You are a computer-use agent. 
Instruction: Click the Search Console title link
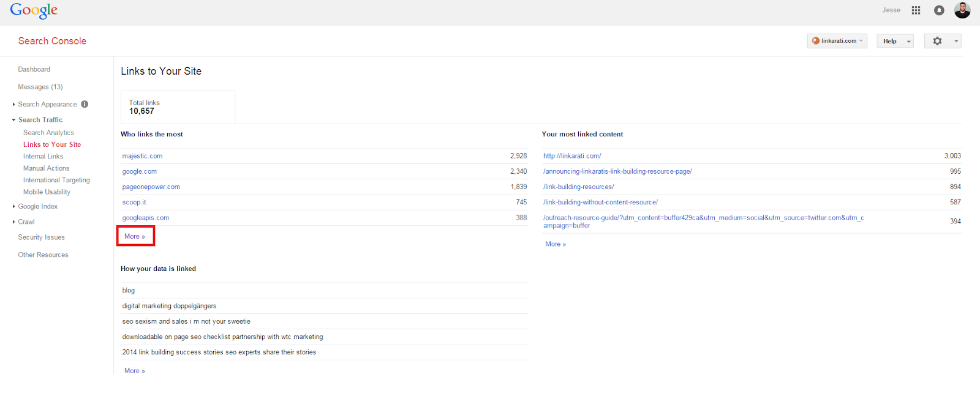pos(52,41)
